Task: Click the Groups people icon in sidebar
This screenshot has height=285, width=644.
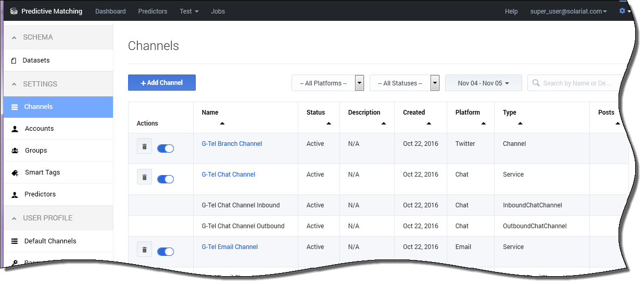Action: click(x=15, y=151)
